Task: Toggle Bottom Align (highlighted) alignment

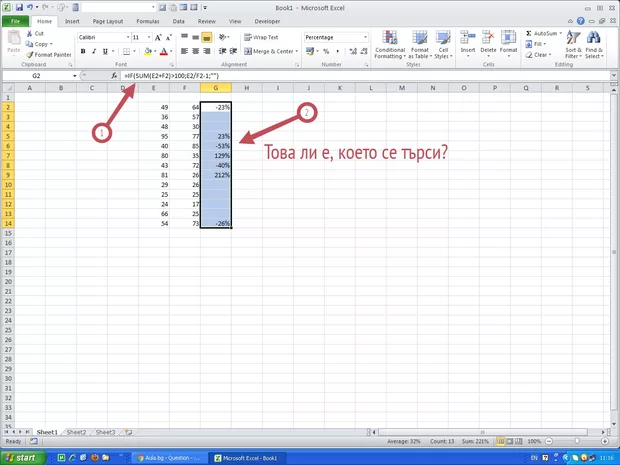Action: tap(206, 38)
